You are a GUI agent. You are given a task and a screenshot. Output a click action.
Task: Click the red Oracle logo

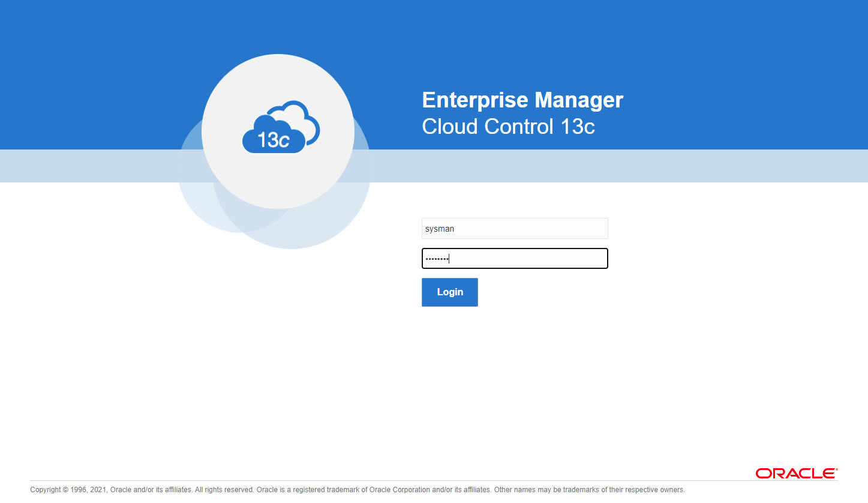pos(797,474)
